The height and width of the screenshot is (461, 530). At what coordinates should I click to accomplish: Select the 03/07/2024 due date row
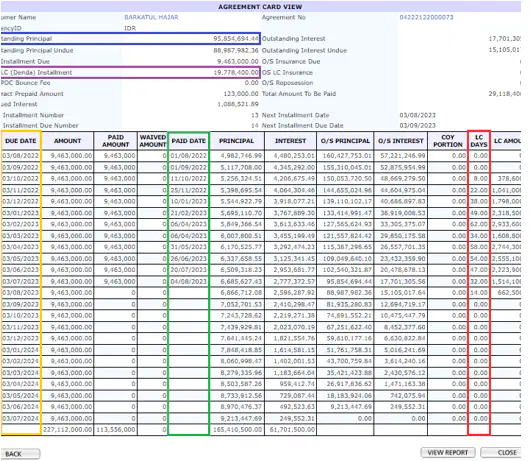(x=260, y=418)
